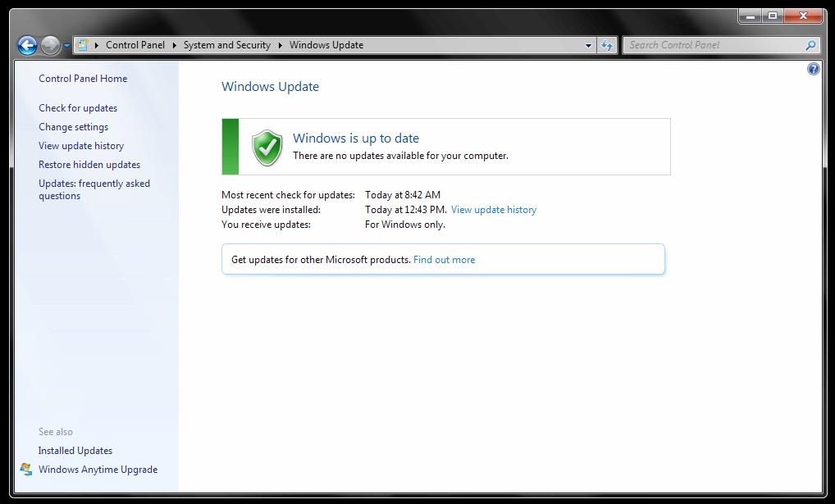Refresh the page using address bar refresh icon

[x=607, y=45]
